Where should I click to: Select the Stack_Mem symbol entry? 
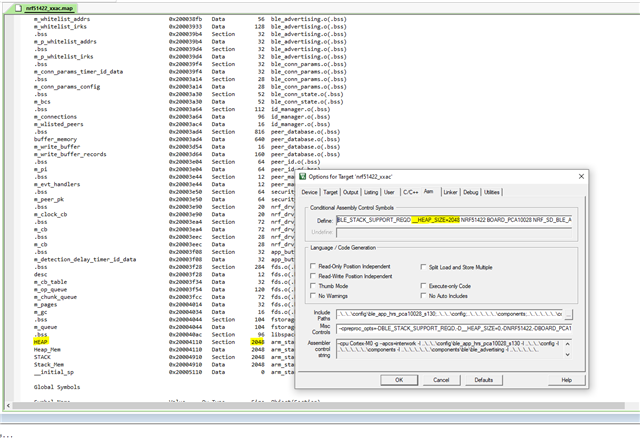point(49,365)
